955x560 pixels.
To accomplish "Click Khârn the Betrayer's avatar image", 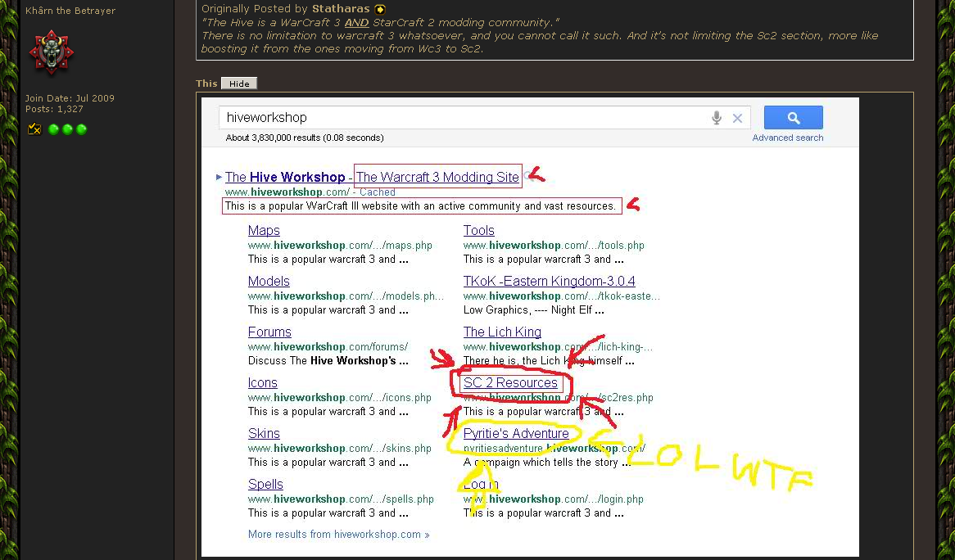I will pos(51,52).
